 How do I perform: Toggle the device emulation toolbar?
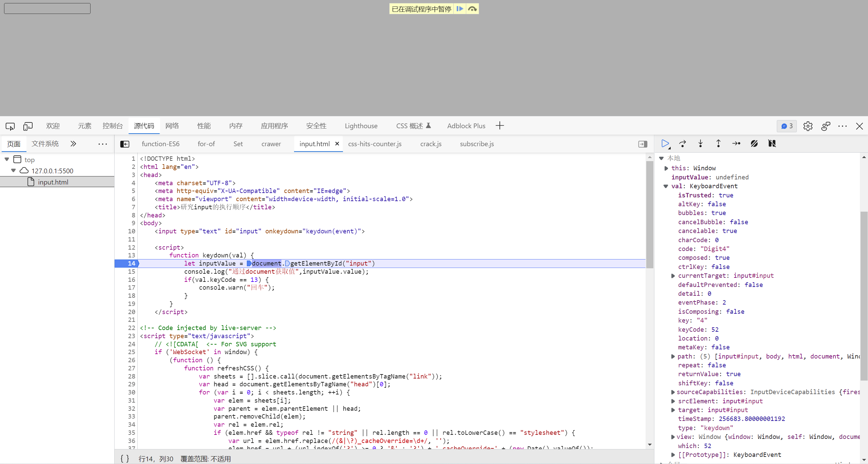point(28,126)
